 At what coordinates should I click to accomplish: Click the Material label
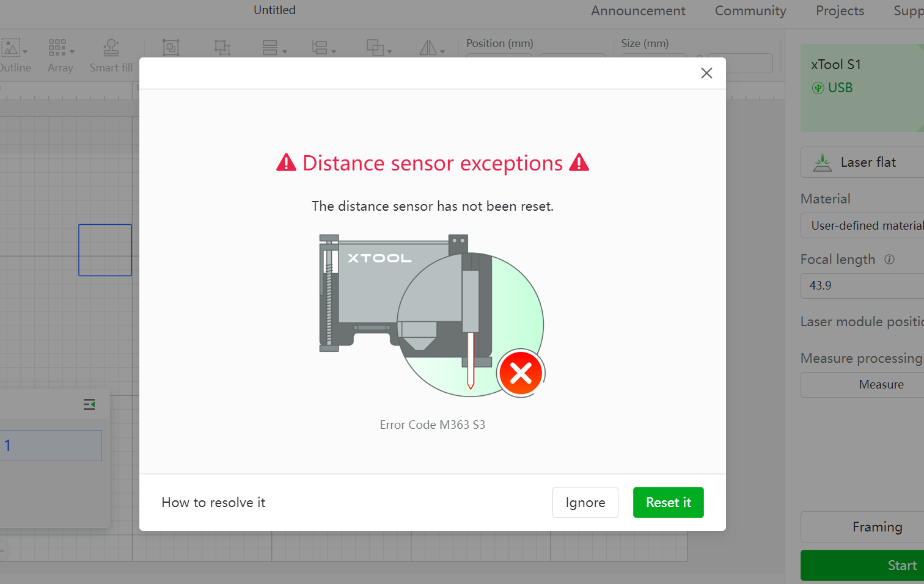tap(825, 199)
